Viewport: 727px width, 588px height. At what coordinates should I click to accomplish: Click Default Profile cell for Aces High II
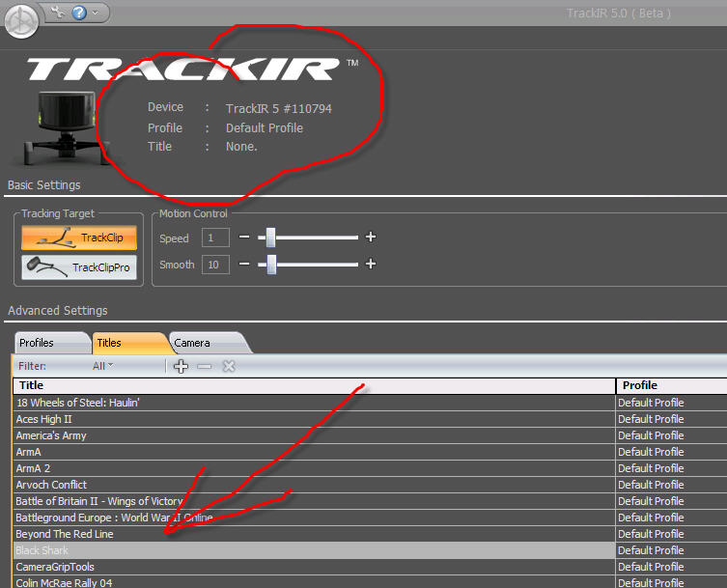click(671, 419)
